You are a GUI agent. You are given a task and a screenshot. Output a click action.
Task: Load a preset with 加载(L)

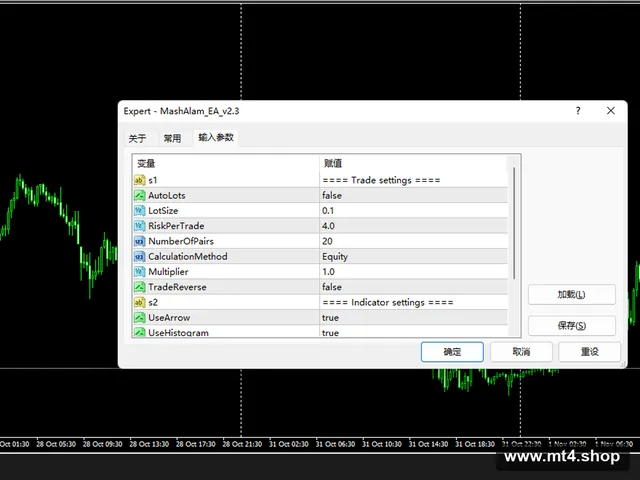click(x=571, y=294)
